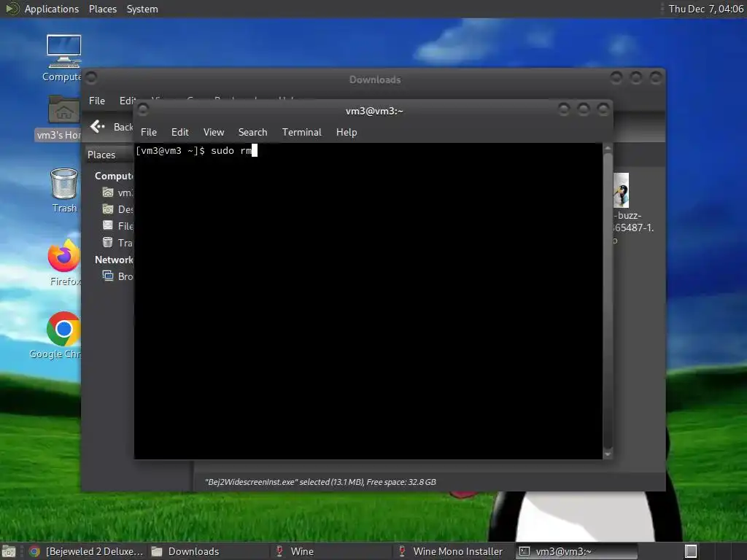Click the Computer desktop icon

pos(64,52)
